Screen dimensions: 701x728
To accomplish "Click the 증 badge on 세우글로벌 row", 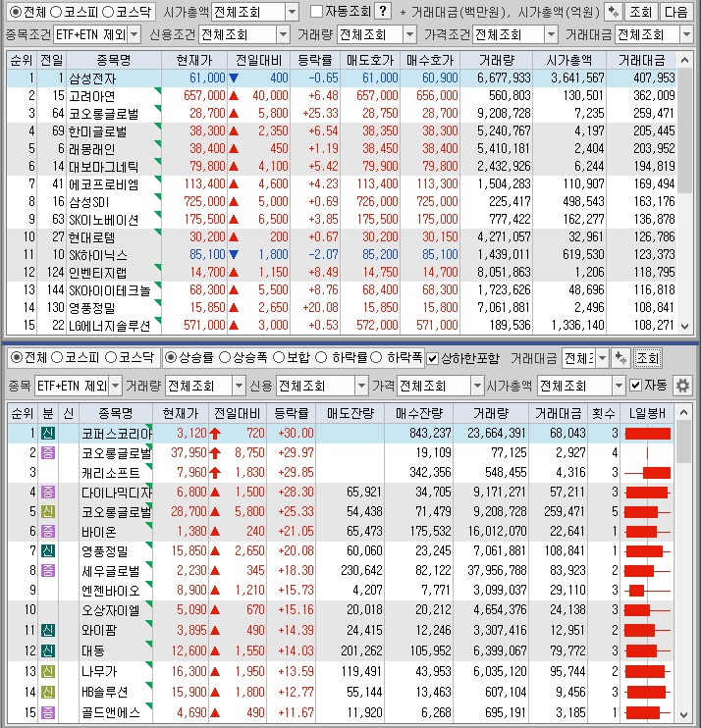I will 48,570.
